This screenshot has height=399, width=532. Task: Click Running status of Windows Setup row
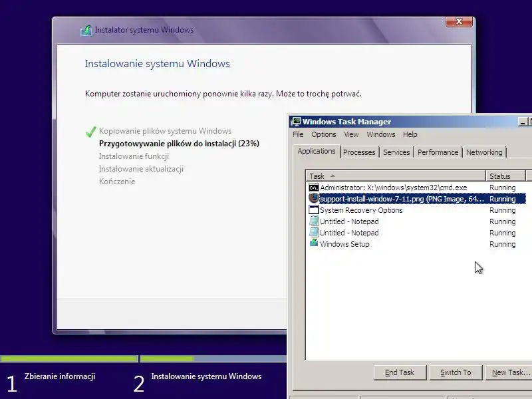[503, 244]
